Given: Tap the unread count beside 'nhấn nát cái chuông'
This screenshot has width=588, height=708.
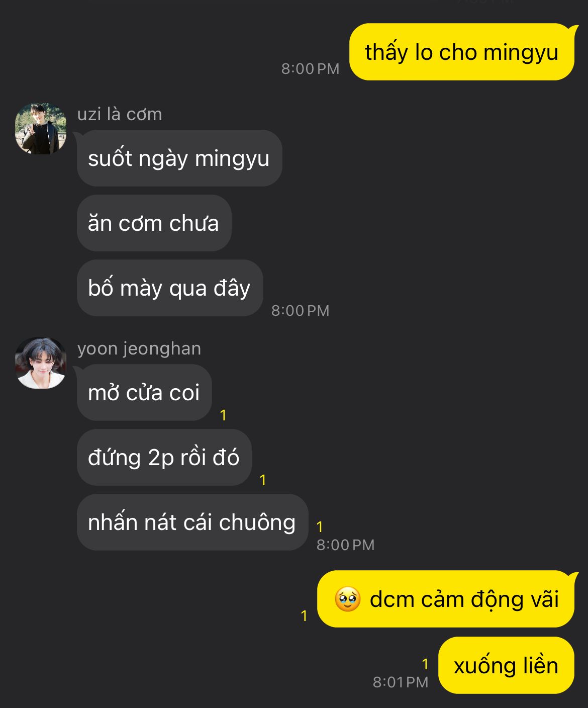Looking at the screenshot, I should (320, 526).
